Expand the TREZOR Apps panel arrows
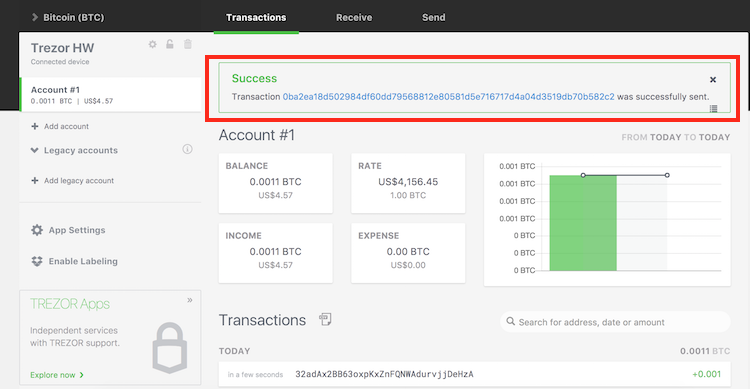The height and width of the screenshot is (389, 750). tap(190, 300)
